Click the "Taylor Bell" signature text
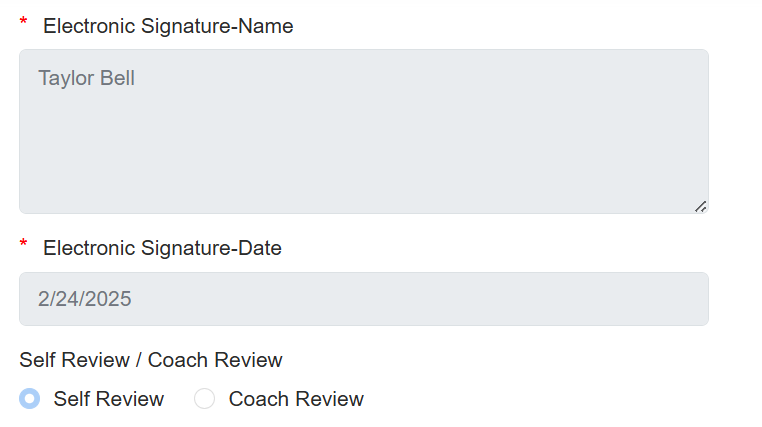762x427 pixels. pyautogui.click(x=86, y=78)
